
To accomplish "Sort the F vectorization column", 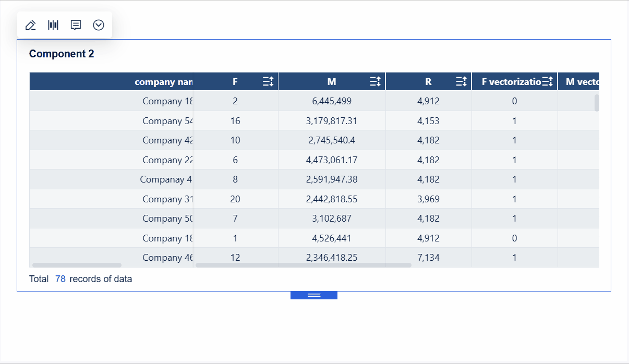I will [x=548, y=81].
